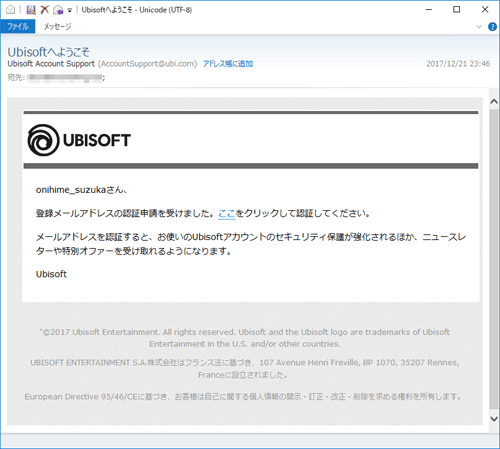Click the vertical scrollbar thumb
The image size is (500, 449).
[x=494, y=259]
